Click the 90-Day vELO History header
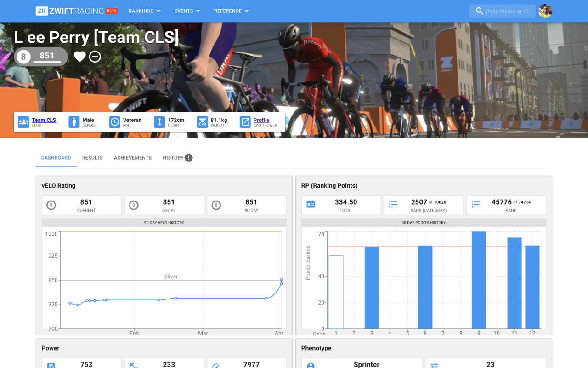Screen dimensions: 588x368 pos(164,223)
